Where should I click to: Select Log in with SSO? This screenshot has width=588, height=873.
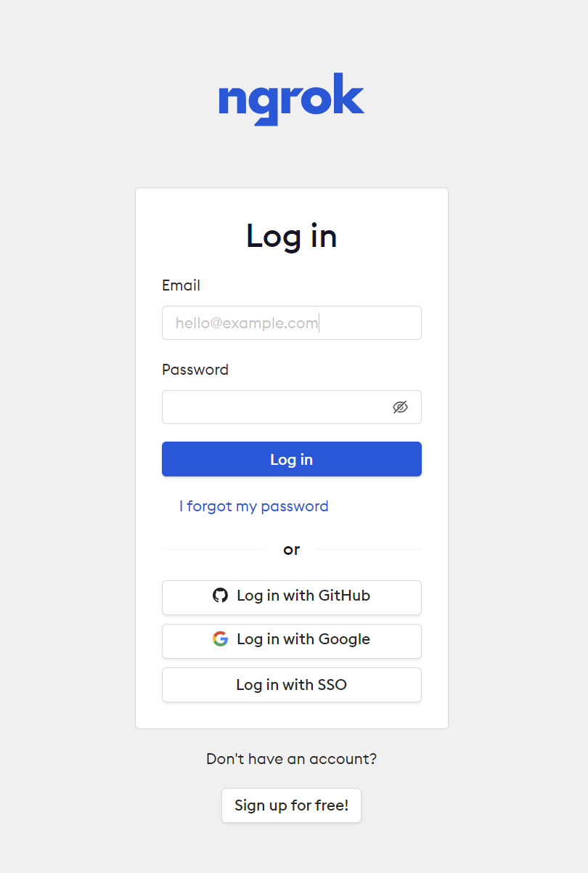291,684
